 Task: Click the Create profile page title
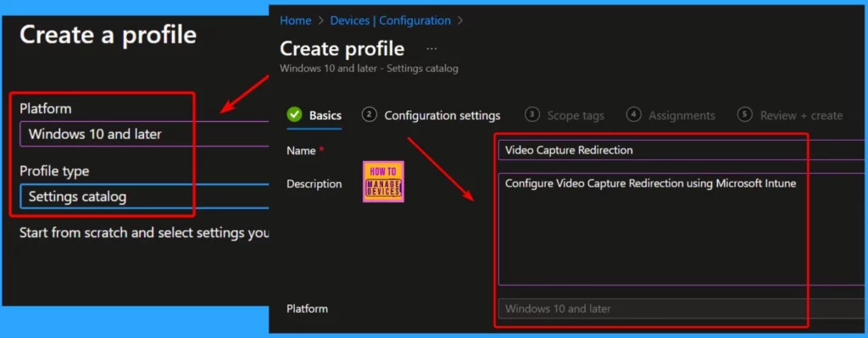(342, 48)
